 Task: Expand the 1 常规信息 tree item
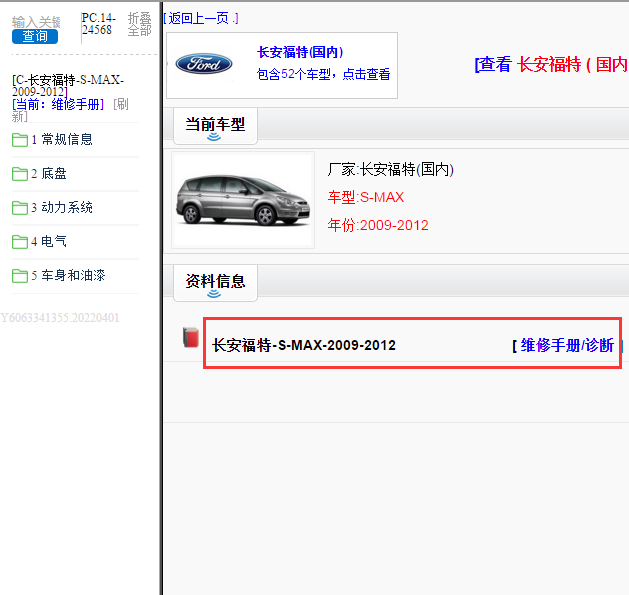[62, 139]
